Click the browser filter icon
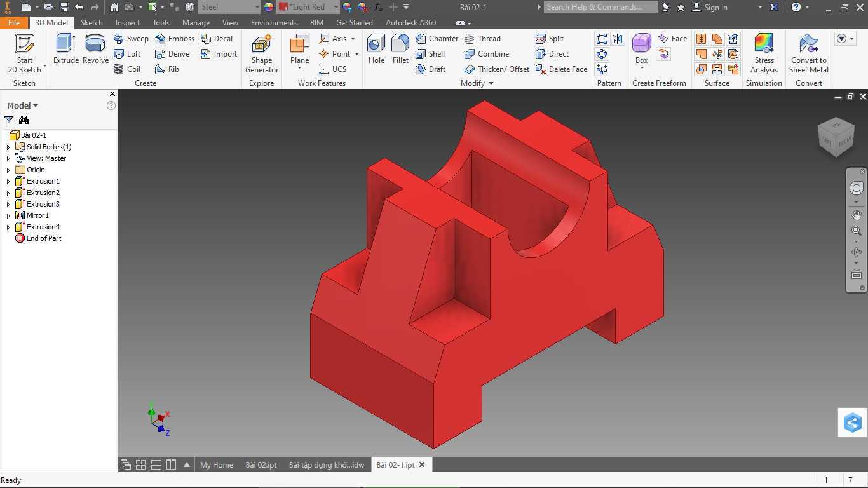Viewport: 868px width, 488px height. tap(9, 120)
